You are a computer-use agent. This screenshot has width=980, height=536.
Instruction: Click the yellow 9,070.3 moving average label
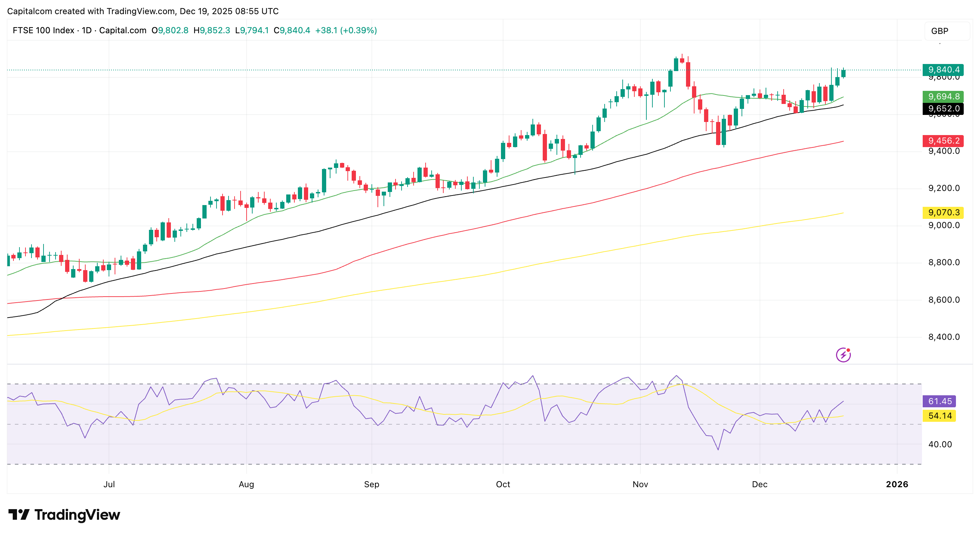(943, 212)
